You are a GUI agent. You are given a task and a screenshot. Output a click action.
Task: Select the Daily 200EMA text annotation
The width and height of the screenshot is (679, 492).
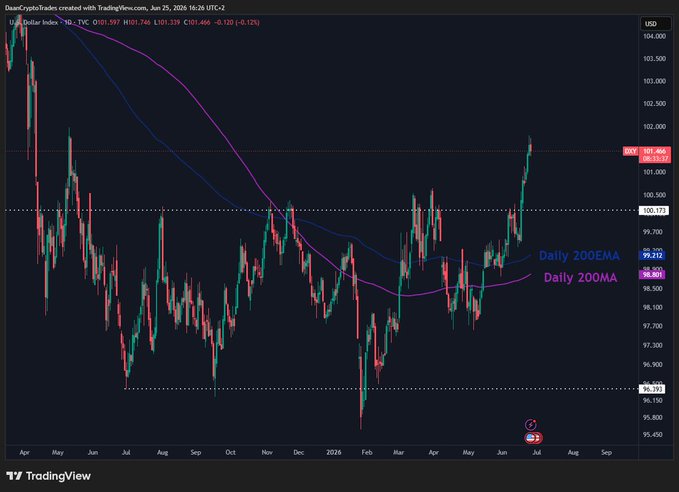[579, 256]
